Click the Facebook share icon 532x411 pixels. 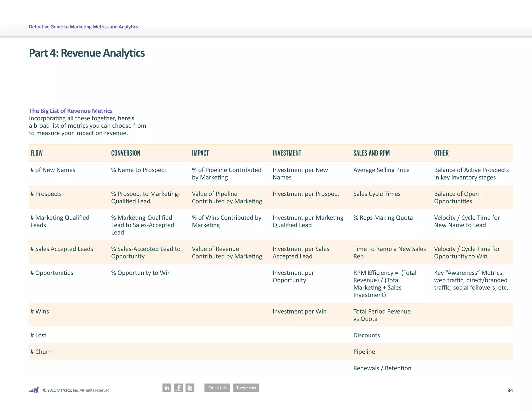pos(178,388)
